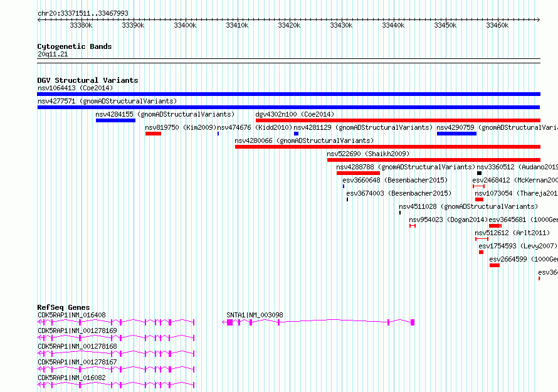The height and width of the screenshot is (392, 558).
Task: Select the nsv4288788 red variant bar
Action: [x=358, y=173]
